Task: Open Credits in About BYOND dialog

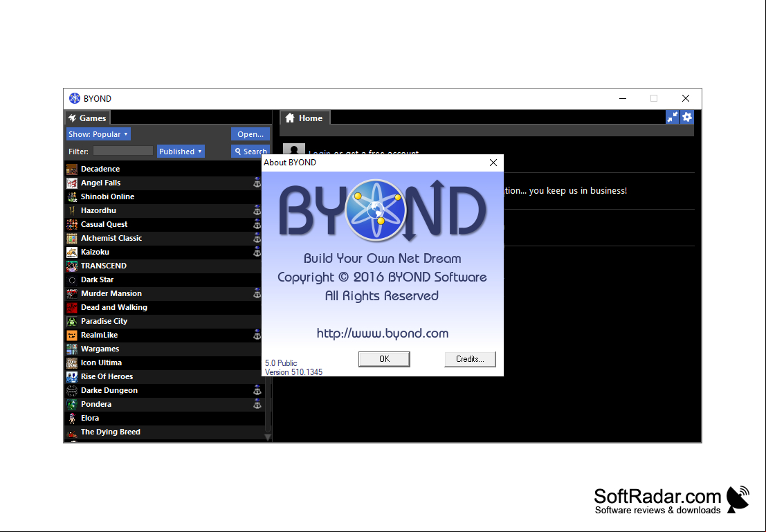Action: (470, 359)
